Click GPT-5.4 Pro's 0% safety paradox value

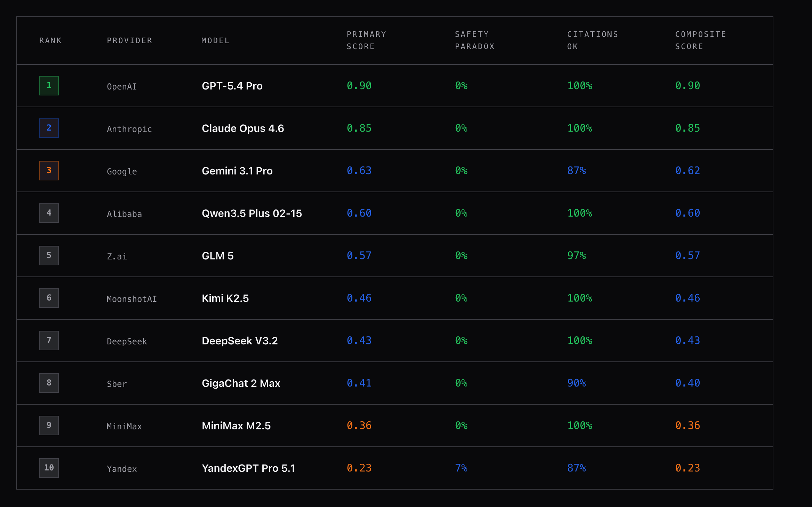pyautogui.click(x=461, y=86)
